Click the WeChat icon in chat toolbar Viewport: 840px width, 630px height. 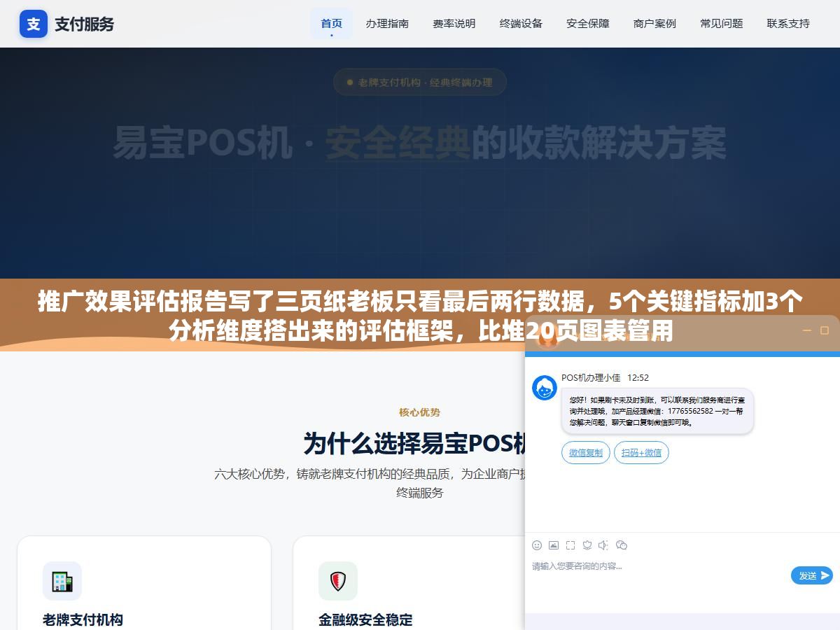(622, 545)
